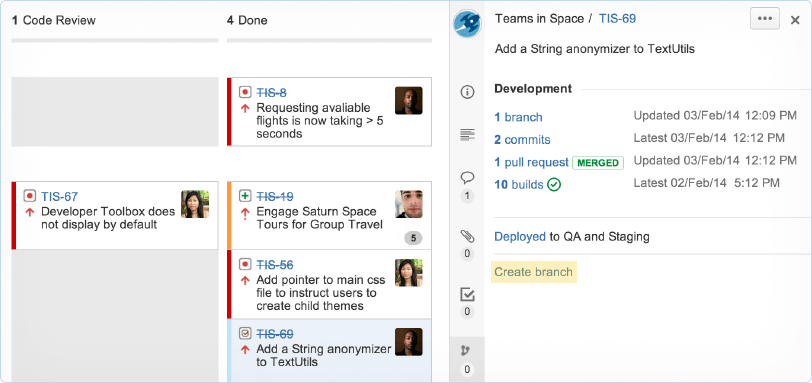Open the sub-tasks checkbox icon tab

pos(467,295)
